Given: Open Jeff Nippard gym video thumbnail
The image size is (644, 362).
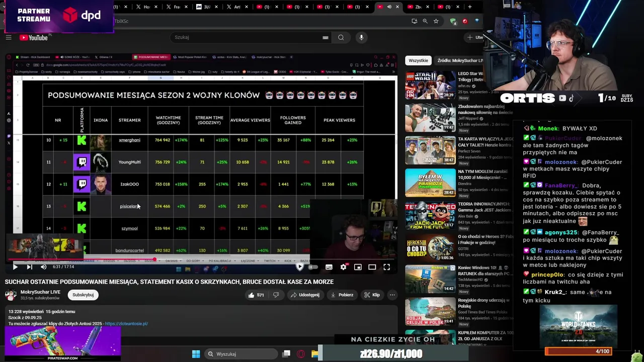Looking at the screenshot, I should pyautogui.click(x=430, y=117).
